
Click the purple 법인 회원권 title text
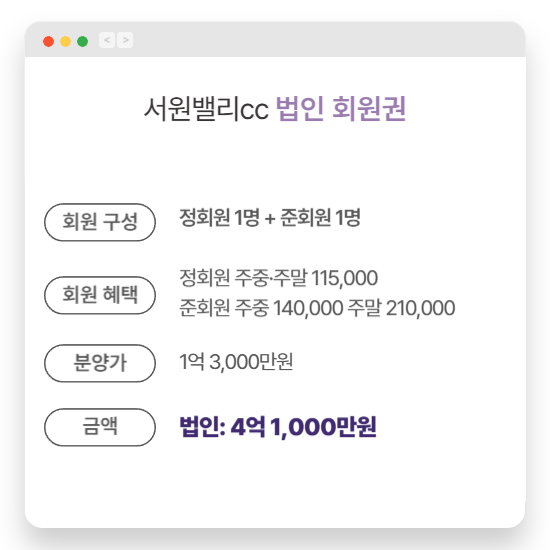click(341, 109)
